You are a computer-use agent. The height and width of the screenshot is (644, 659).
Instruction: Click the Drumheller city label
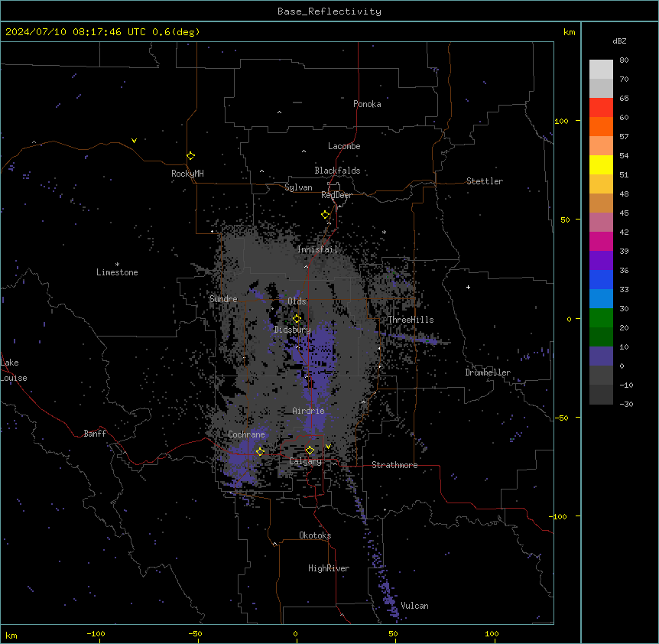point(488,372)
